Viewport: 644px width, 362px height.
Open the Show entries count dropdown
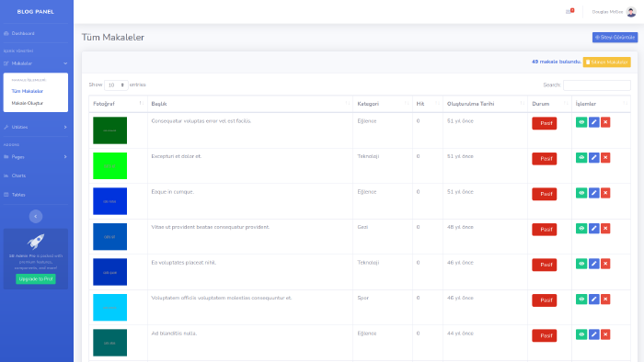pyautogui.click(x=116, y=85)
